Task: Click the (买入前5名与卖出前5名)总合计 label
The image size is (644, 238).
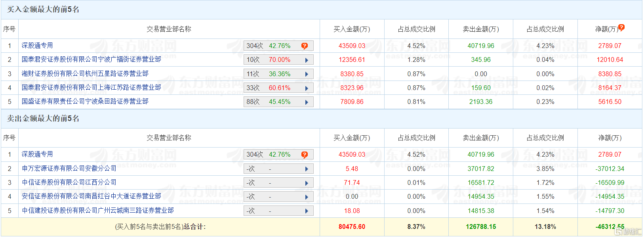Action: pos(160,227)
